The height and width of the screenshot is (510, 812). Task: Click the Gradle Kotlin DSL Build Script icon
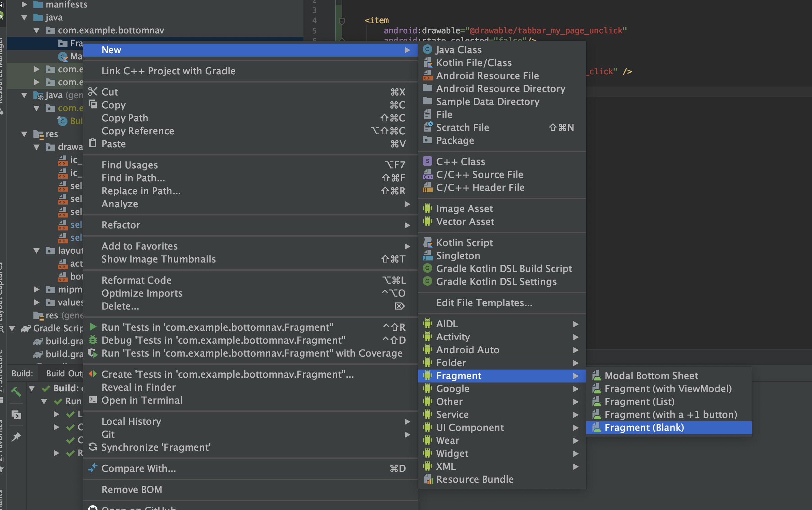coord(427,268)
